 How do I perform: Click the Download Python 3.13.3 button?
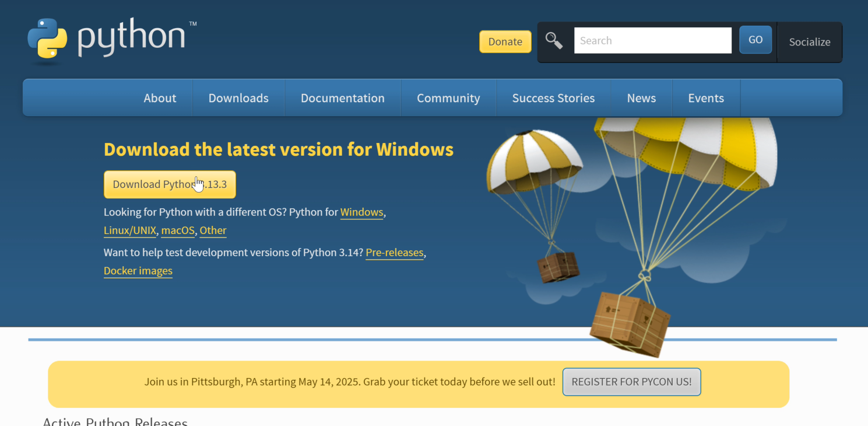170,184
